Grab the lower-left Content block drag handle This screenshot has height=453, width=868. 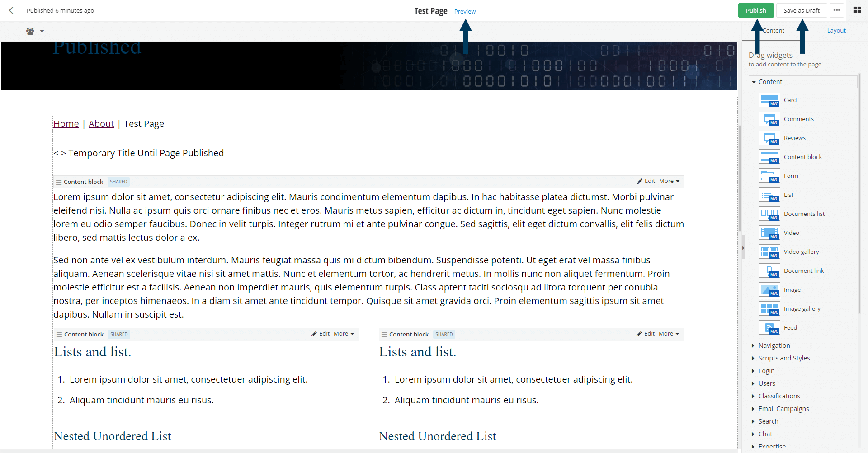(59, 335)
